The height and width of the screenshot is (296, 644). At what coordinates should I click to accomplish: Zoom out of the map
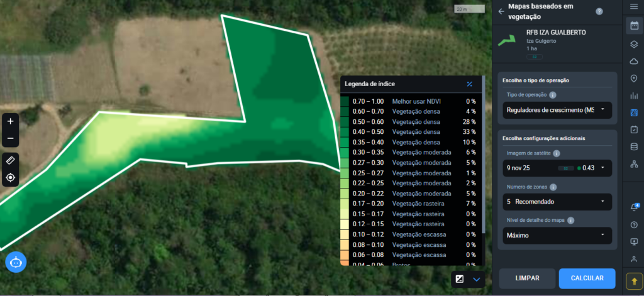[x=11, y=138]
